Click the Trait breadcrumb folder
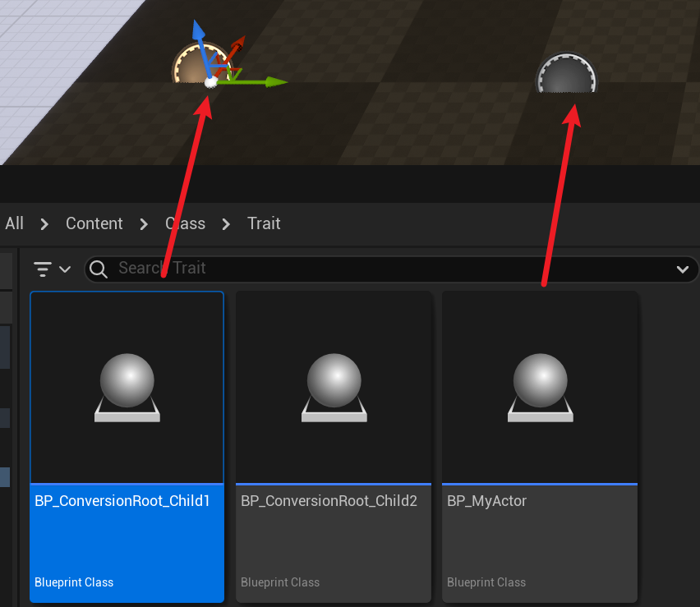 pyautogui.click(x=264, y=223)
